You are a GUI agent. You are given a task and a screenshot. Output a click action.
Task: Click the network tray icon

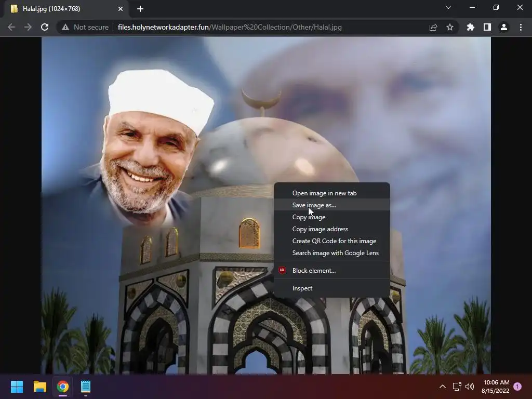click(457, 387)
